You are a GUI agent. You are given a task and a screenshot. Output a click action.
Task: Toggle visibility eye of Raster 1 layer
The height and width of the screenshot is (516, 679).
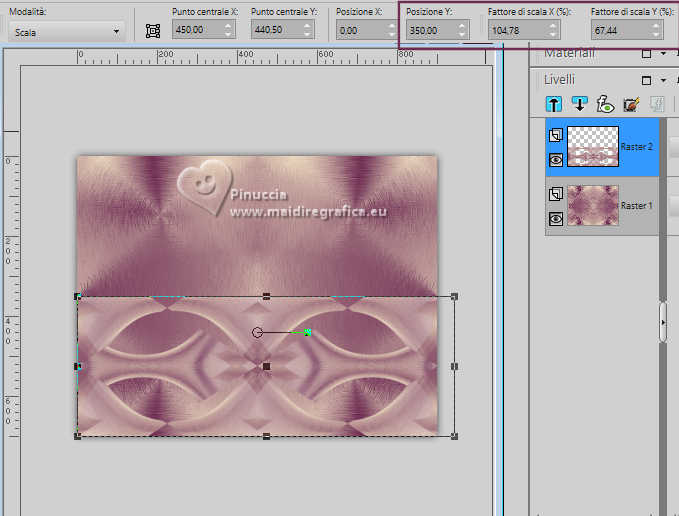(x=556, y=219)
